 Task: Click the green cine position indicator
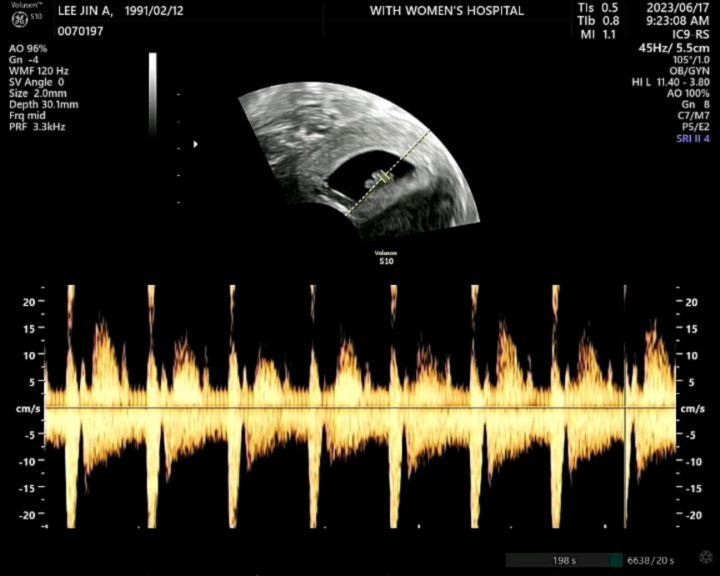[x=616, y=560]
